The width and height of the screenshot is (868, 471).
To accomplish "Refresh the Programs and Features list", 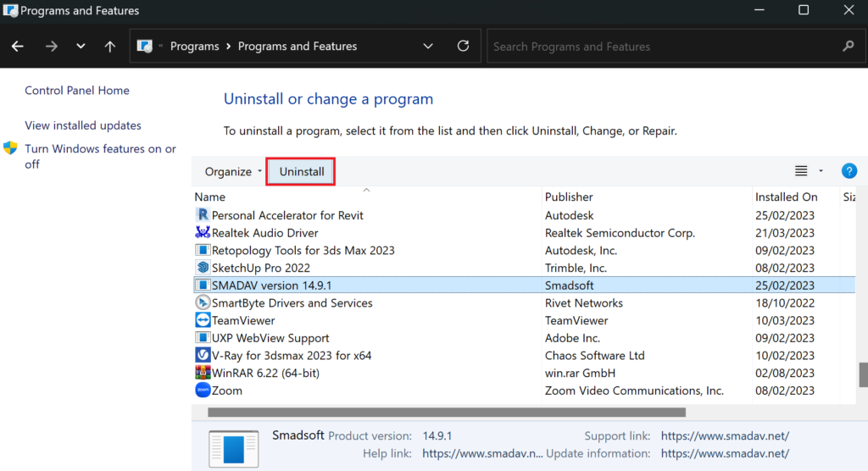I will [x=464, y=46].
